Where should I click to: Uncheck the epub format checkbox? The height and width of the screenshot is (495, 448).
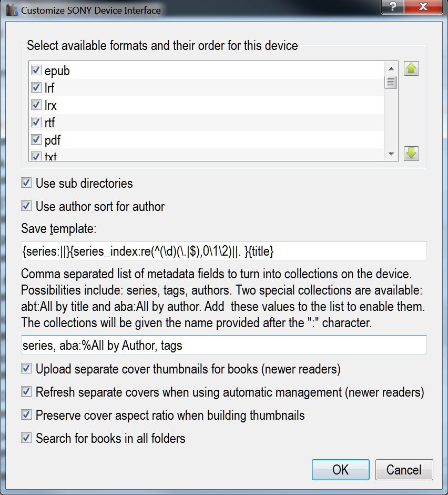pyautogui.click(x=36, y=70)
